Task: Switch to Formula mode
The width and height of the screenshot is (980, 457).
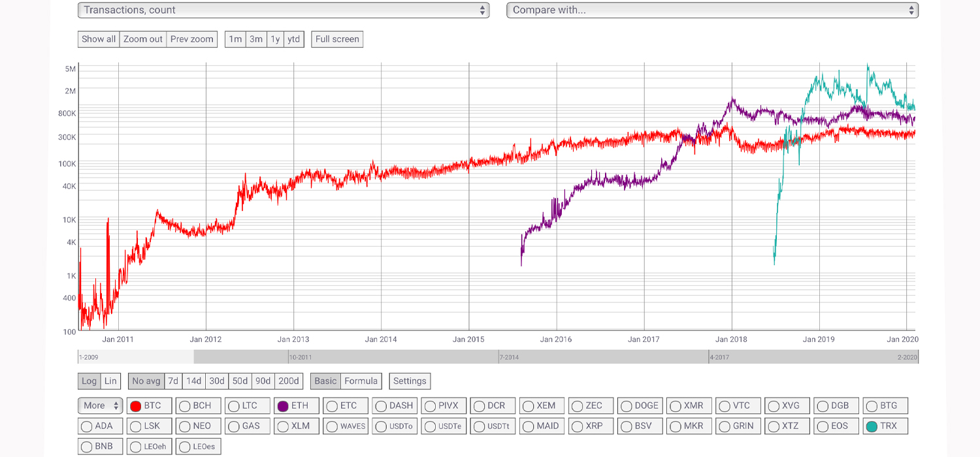Action: (361, 381)
